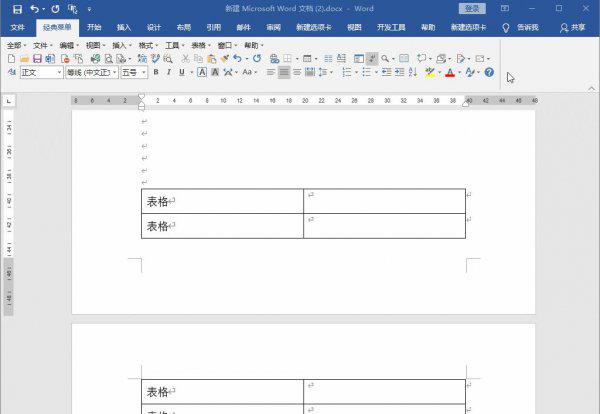Viewport: 600px width, 414px height.
Task: Toggle the navigation pane icon
Action: coord(359,59)
